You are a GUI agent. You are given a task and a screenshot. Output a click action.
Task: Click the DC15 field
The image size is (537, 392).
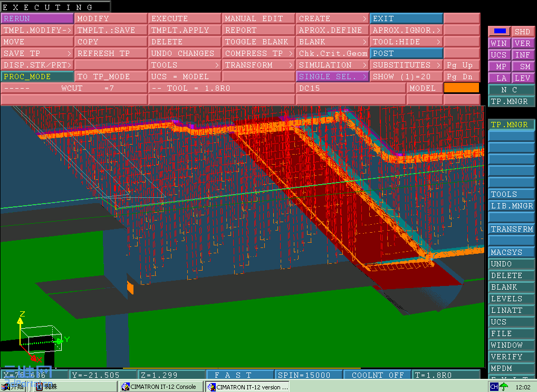tap(351, 89)
